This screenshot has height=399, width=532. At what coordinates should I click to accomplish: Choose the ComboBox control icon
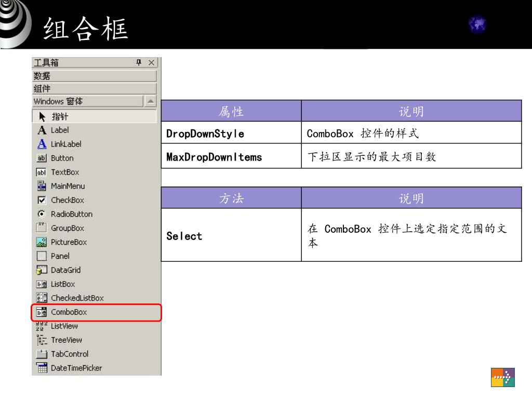click(42, 312)
